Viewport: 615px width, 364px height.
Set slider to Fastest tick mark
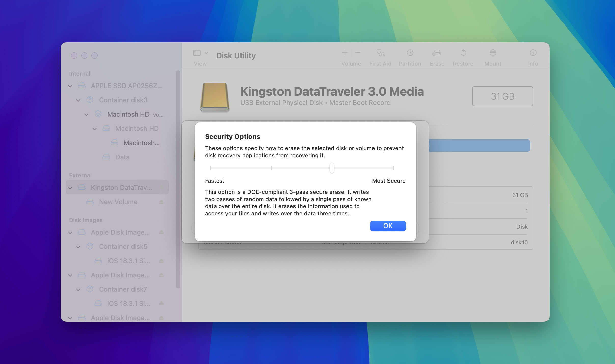210,168
